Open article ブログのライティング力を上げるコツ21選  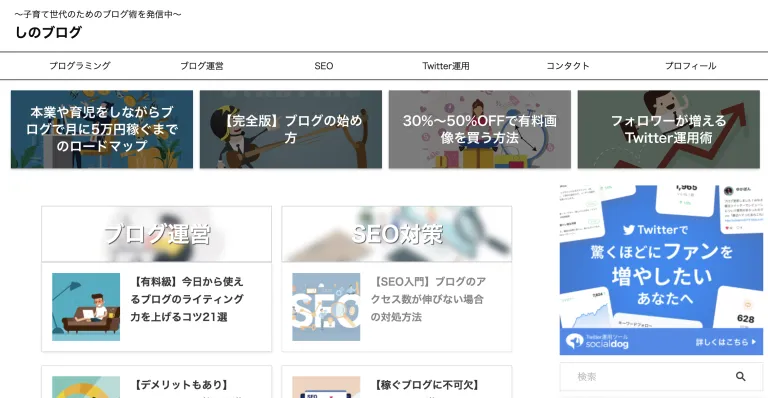point(187,299)
